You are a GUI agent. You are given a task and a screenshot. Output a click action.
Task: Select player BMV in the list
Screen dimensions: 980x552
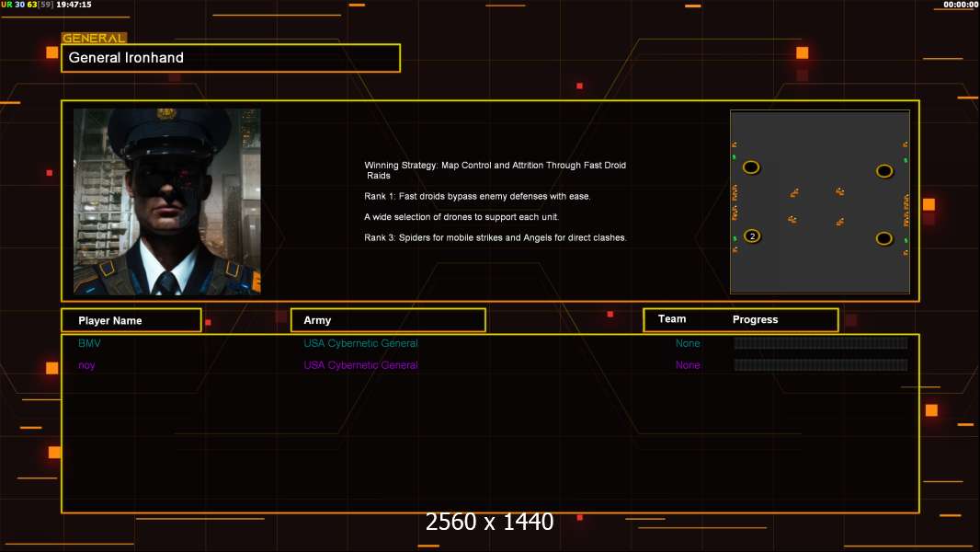[x=89, y=343]
